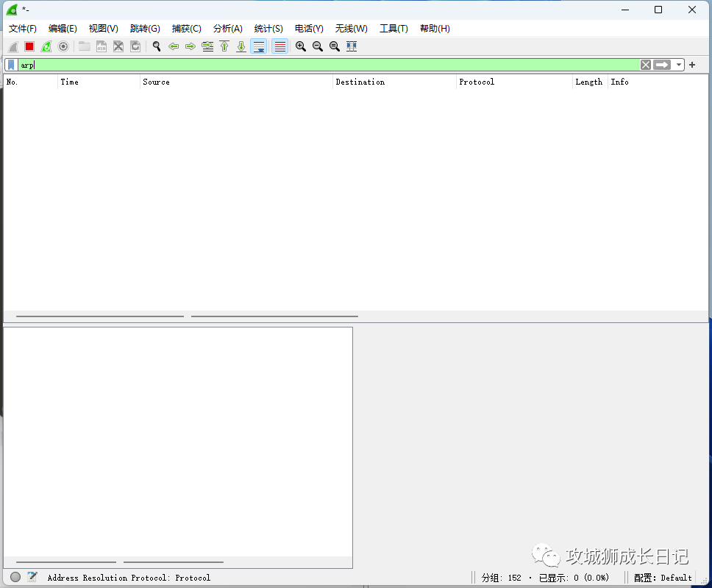
Task: Jump to the last packet
Action: point(241,46)
